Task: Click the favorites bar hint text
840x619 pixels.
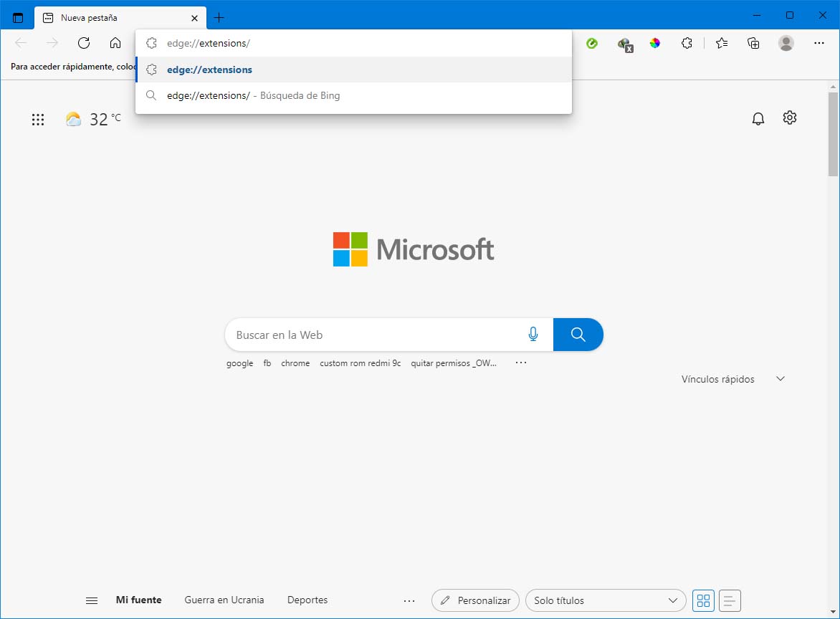Action: click(x=73, y=67)
